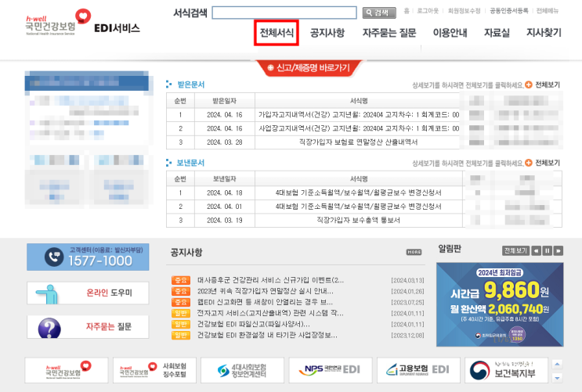582x392 pixels.
Task: Open 온라인 도우미 helper button
Action: [x=88, y=293]
